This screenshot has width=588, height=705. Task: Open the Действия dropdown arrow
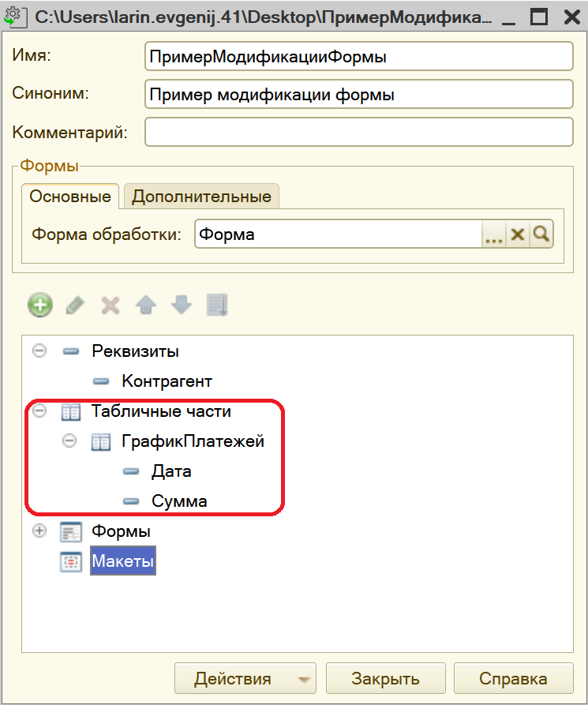click(x=305, y=680)
